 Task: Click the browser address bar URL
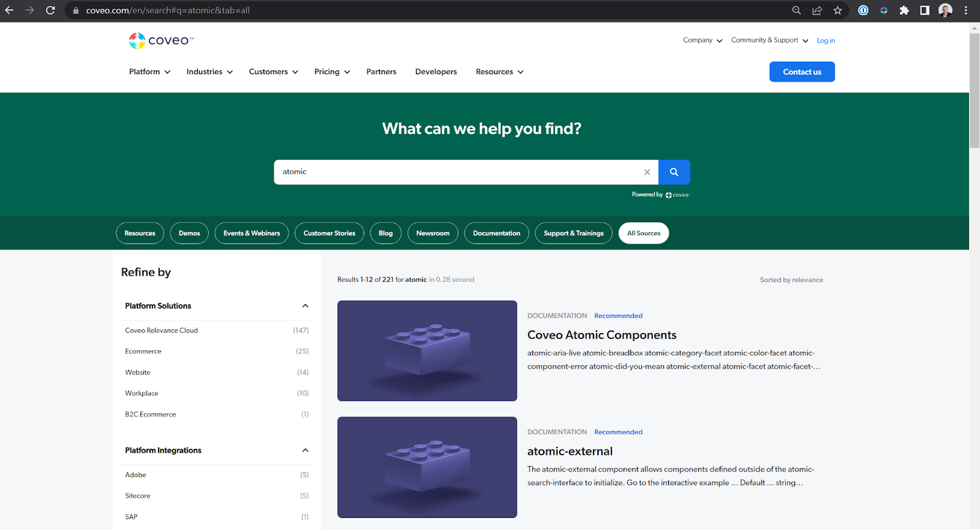168,10
